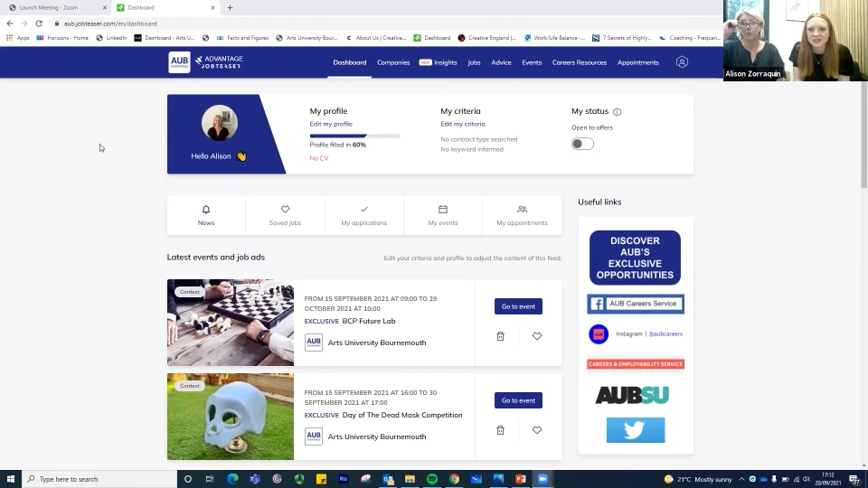Toggle the Open to offers switch
This screenshot has width=868, height=488.
point(582,144)
